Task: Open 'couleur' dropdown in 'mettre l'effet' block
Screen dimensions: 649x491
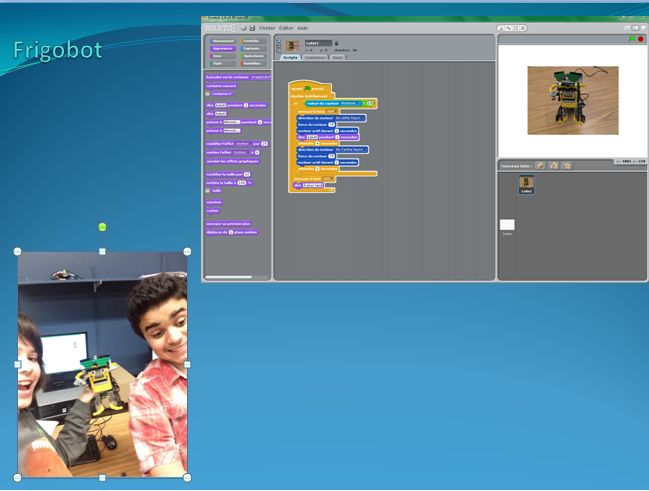Action: [x=241, y=152]
